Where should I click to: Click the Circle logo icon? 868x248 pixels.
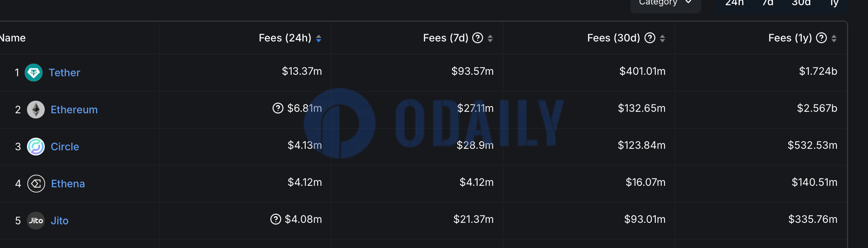tap(36, 147)
